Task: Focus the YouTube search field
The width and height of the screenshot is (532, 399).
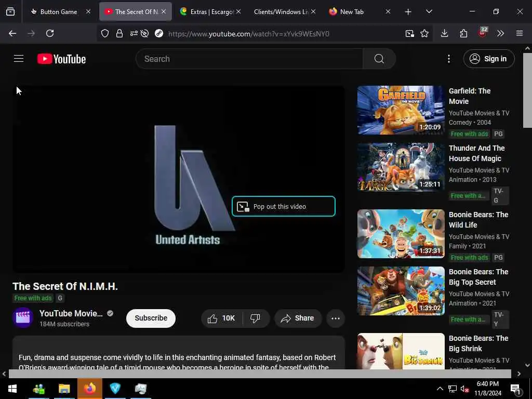Action: pyautogui.click(x=249, y=59)
